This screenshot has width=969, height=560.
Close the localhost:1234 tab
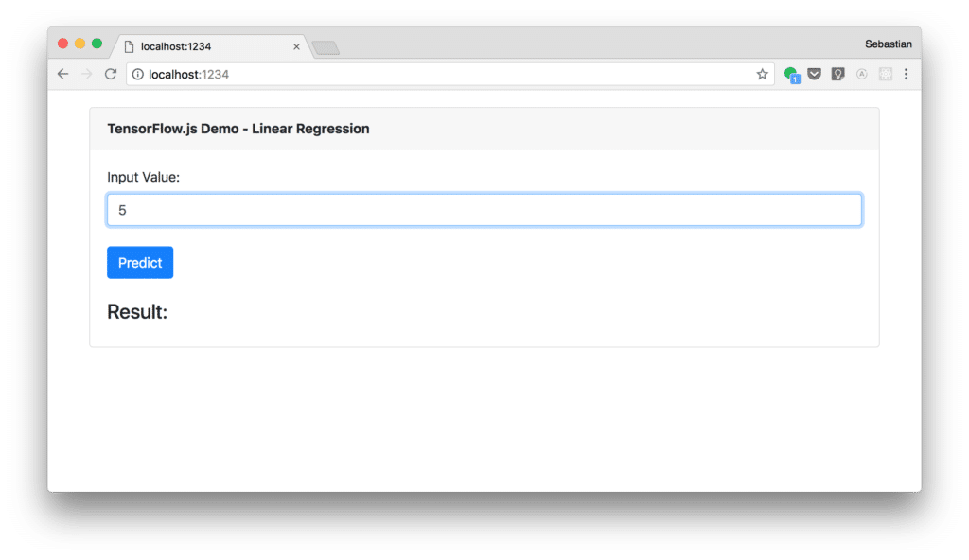[296, 45]
